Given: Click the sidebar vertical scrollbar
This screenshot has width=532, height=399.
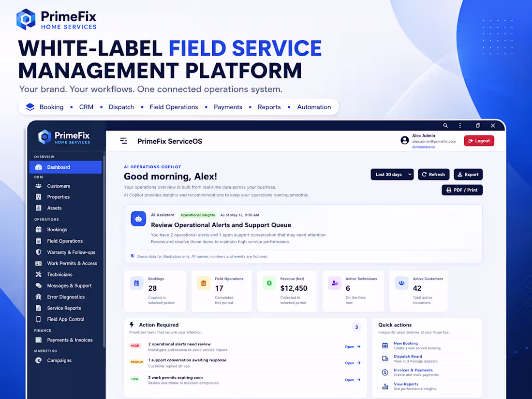Looking at the screenshot, I should coord(104,251).
